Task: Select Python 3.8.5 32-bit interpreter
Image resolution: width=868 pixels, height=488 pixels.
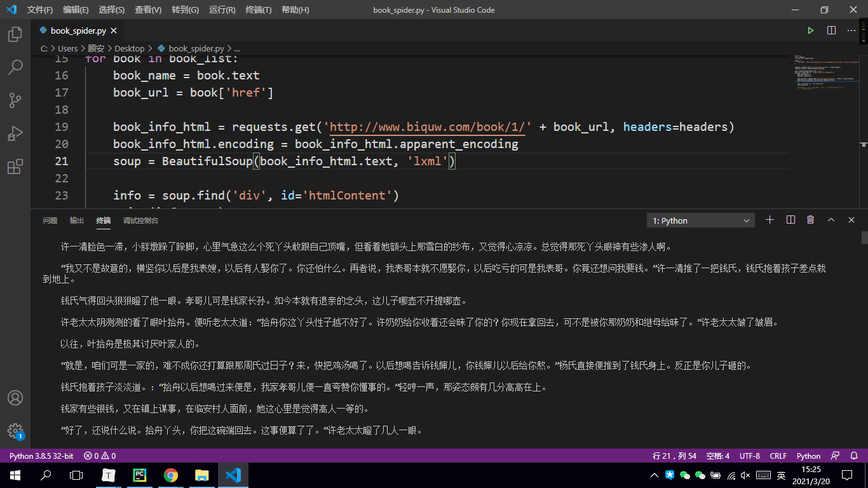Action: [x=41, y=456]
